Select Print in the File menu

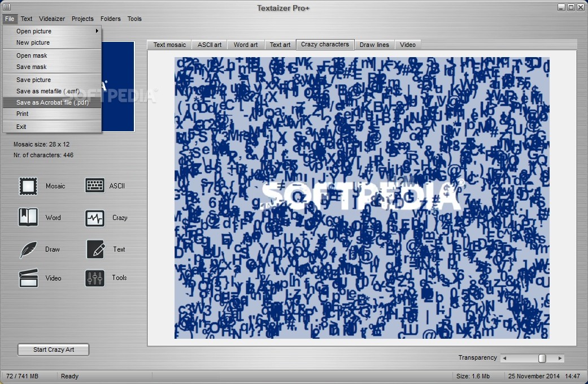tap(52, 114)
